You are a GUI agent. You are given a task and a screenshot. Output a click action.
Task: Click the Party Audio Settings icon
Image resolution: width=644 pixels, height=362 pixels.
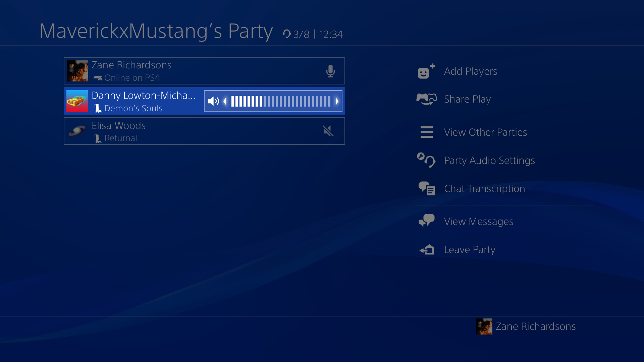click(426, 160)
